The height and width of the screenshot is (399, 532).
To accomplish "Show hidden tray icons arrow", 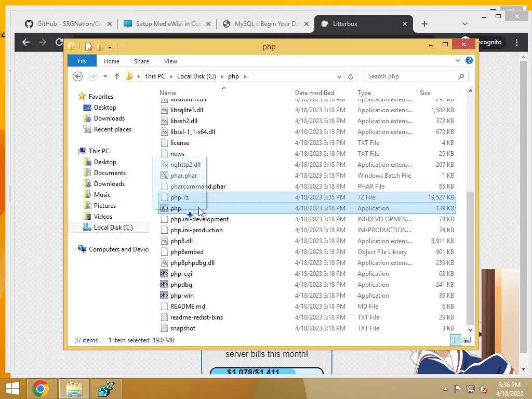I will click(x=445, y=389).
